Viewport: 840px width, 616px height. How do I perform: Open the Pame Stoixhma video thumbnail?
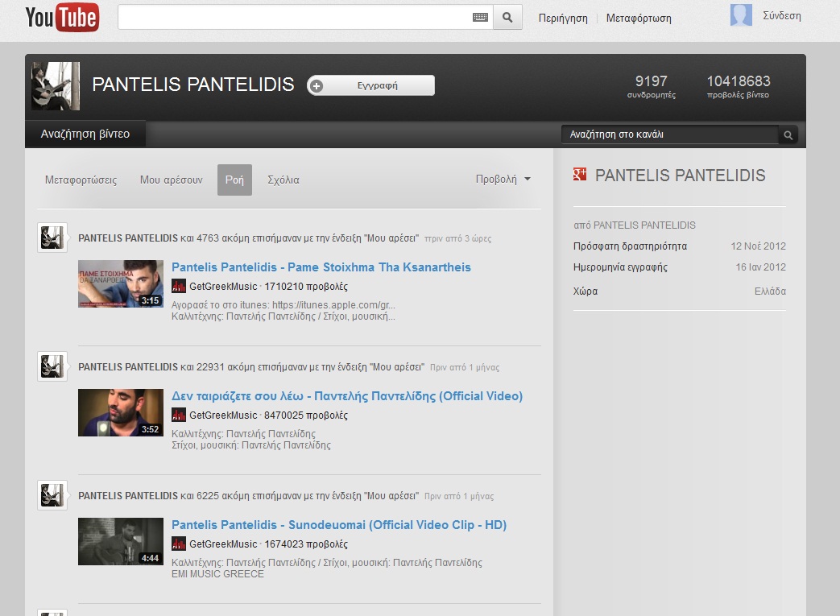(121, 284)
